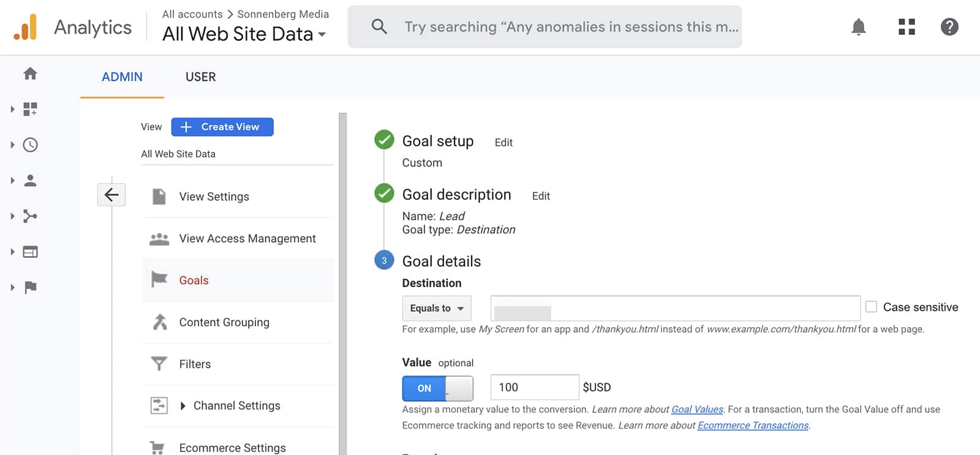Viewport: 980px width, 455px height.
Task: Click All accounts in the breadcrumb
Action: 192,14
